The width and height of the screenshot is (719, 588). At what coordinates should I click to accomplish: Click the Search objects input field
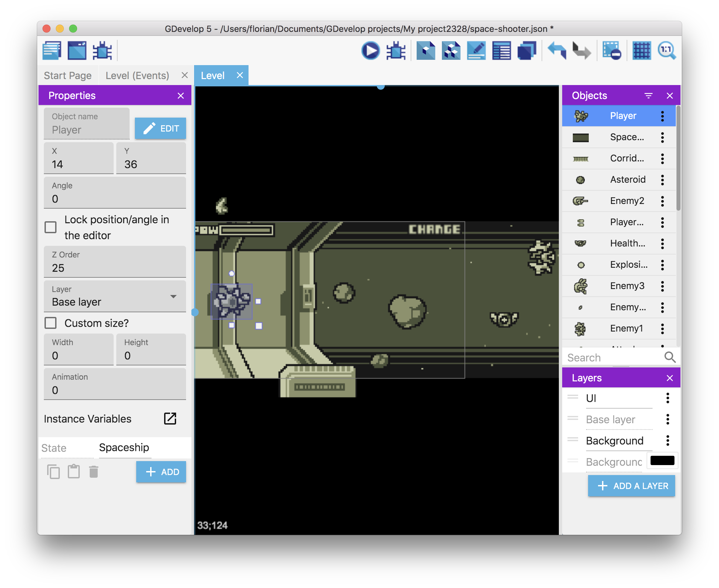pyautogui.click(x=621, y=356)
